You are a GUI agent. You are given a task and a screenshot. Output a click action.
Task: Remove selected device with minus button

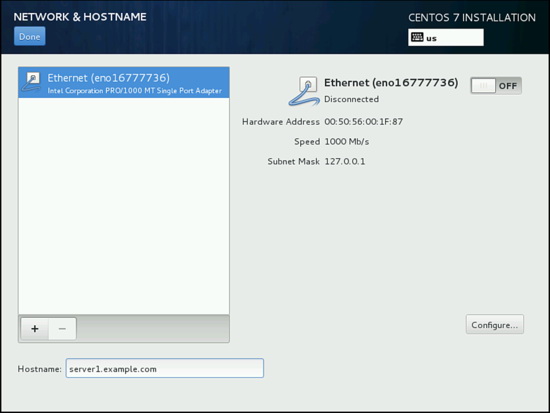tap(62, 329)
